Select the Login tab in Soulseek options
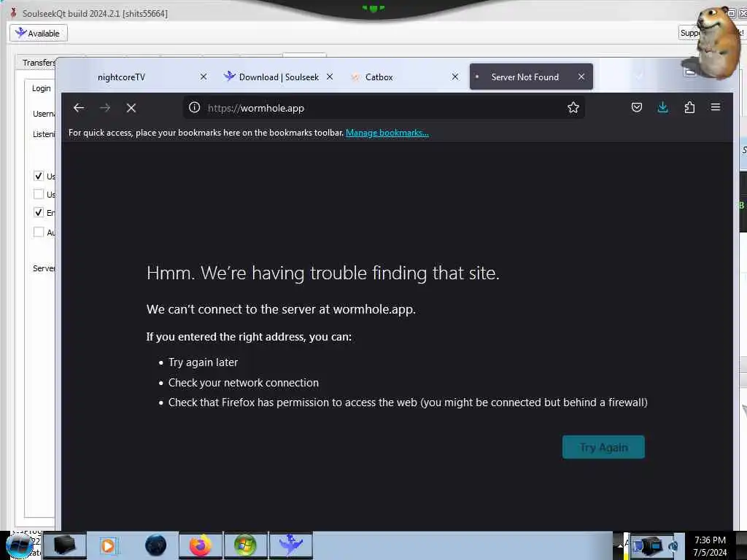This screenshot has height=560, width=747. 41,88
